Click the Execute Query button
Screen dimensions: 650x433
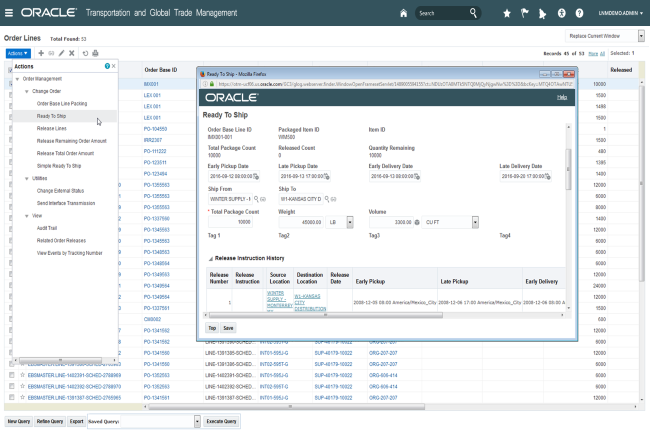click(221, 421)
